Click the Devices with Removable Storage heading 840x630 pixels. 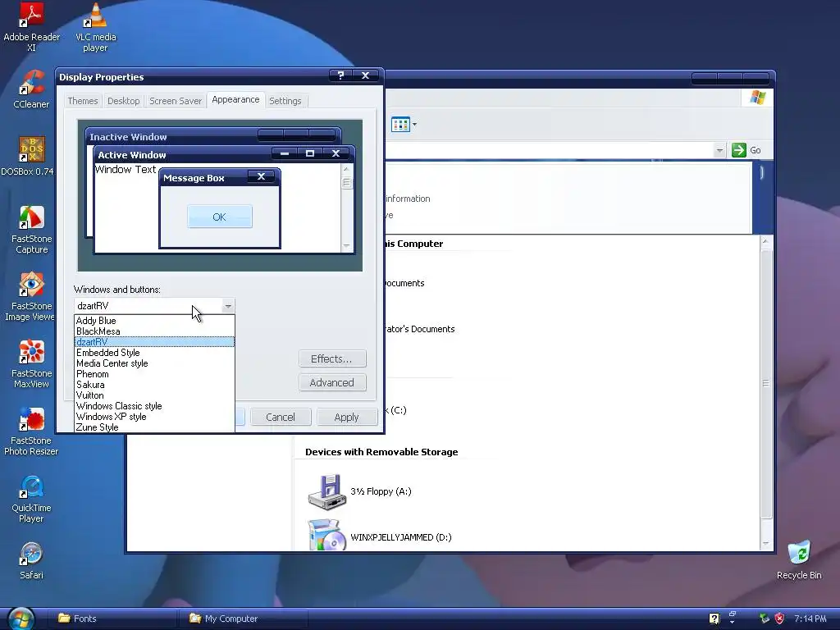381,452
